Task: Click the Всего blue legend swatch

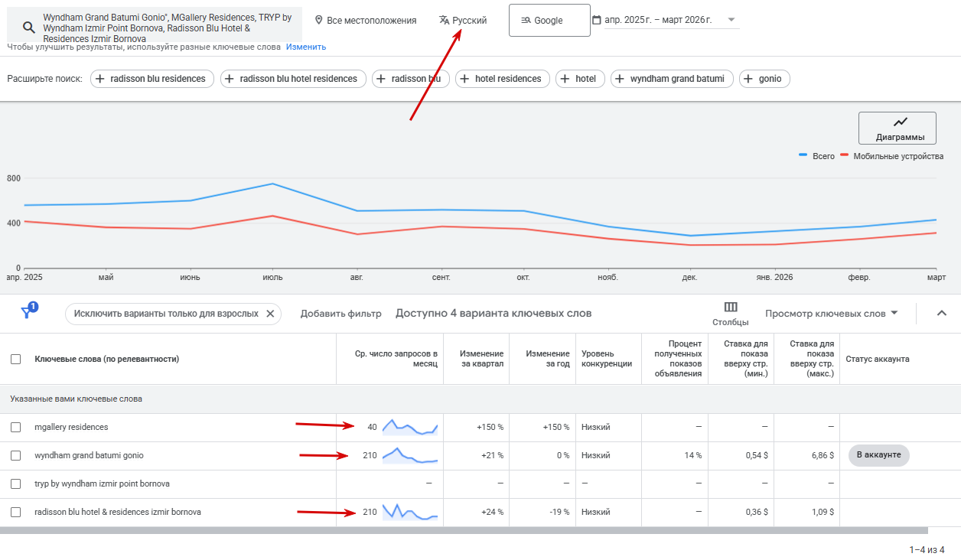Action: (x=803, y=155)
